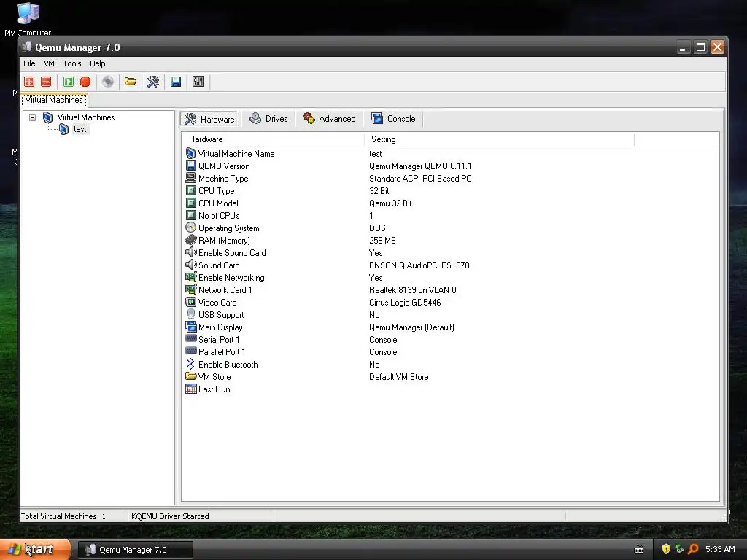
Task: Click the 256 MB RAM setting value
Action: 382,241
